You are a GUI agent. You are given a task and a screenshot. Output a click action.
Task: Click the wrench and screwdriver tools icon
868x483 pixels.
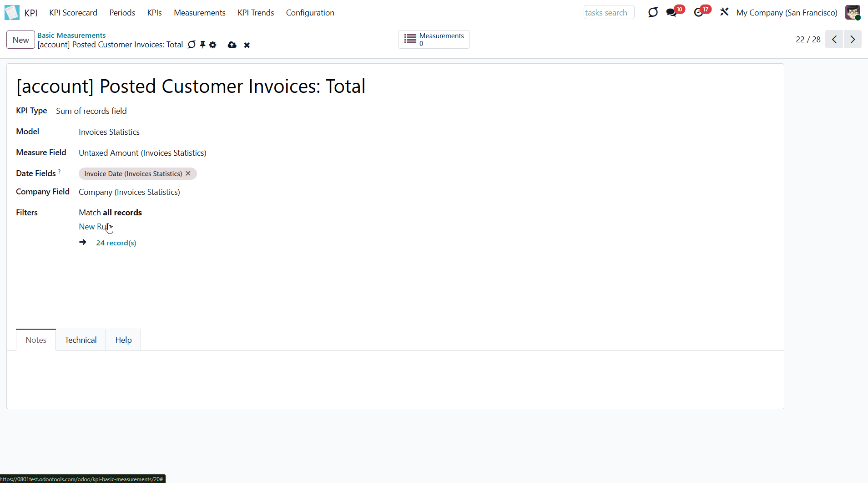coord(724,12)
